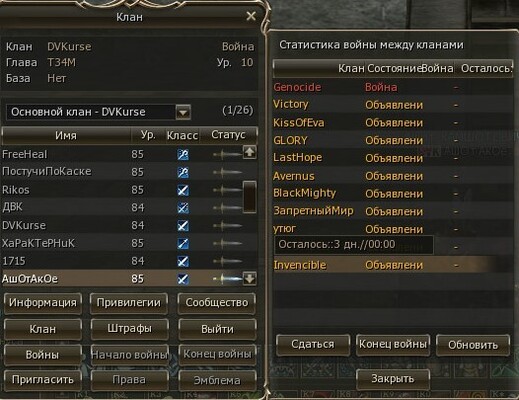
Task: Click the sword status icon for DVKurse
Action: click(x=228, y=226)
